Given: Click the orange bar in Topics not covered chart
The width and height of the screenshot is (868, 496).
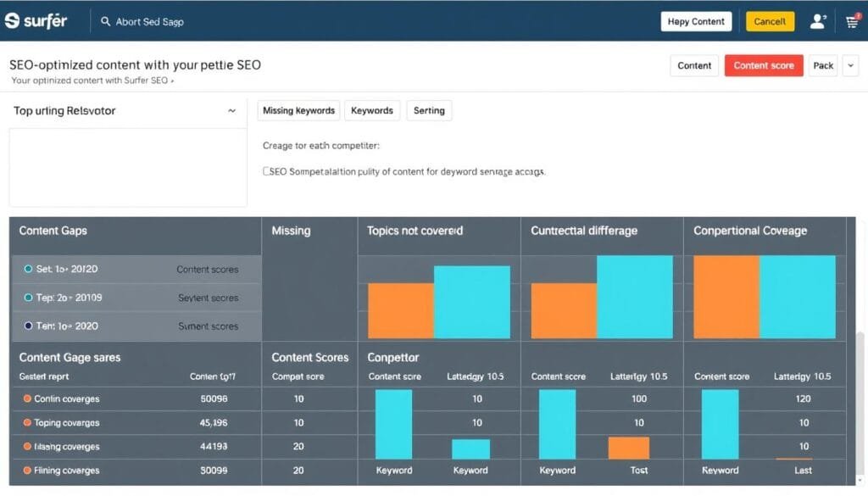Looking at the screenshot, I should tap(400, 310).
